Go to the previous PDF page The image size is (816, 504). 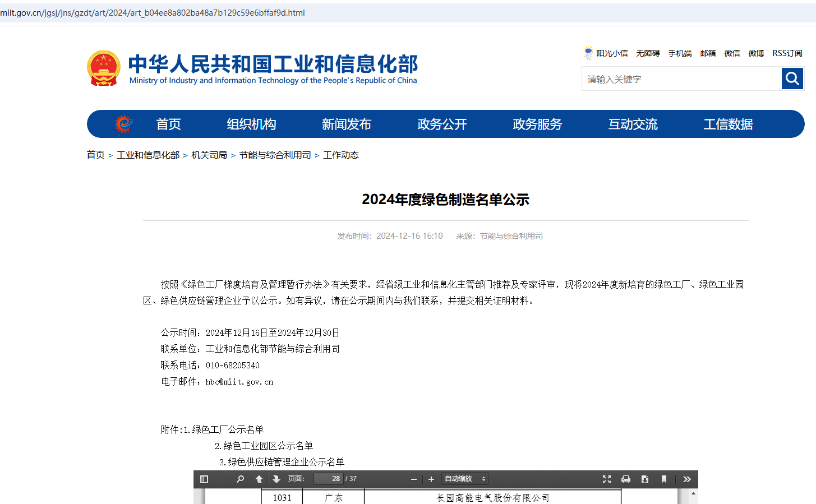259,479
